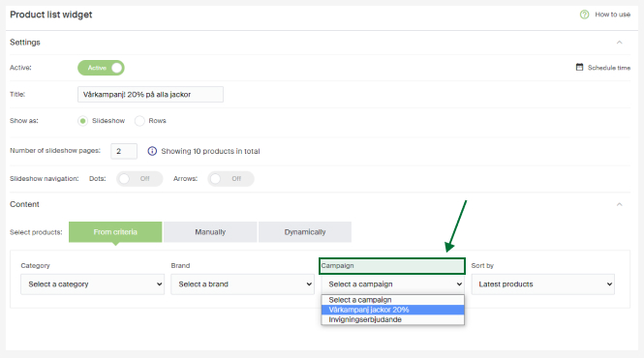Open the Select a brand dropdown

click(x=243, y=284)
